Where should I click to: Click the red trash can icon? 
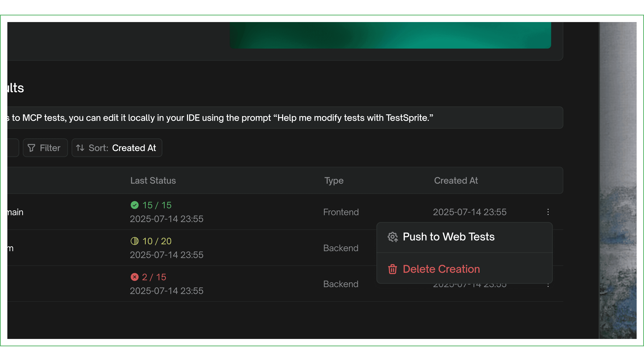(393, 269)
